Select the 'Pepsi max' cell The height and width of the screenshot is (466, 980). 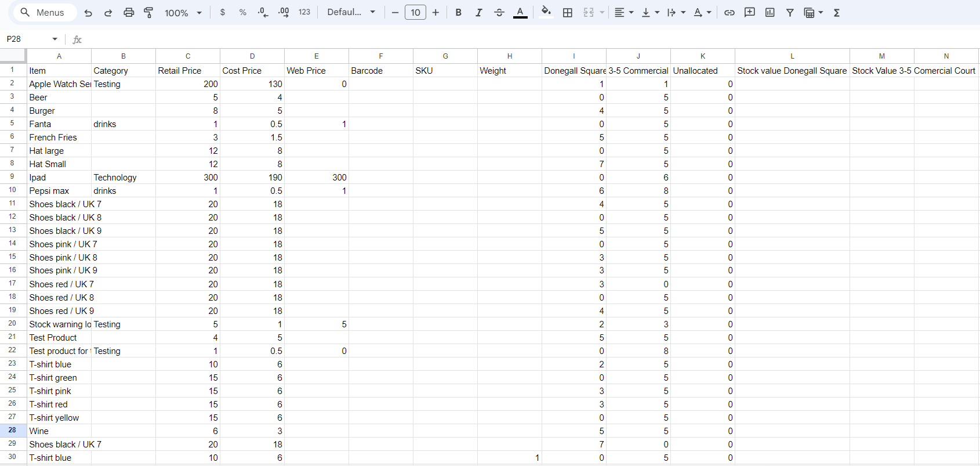tap(59, 190)
